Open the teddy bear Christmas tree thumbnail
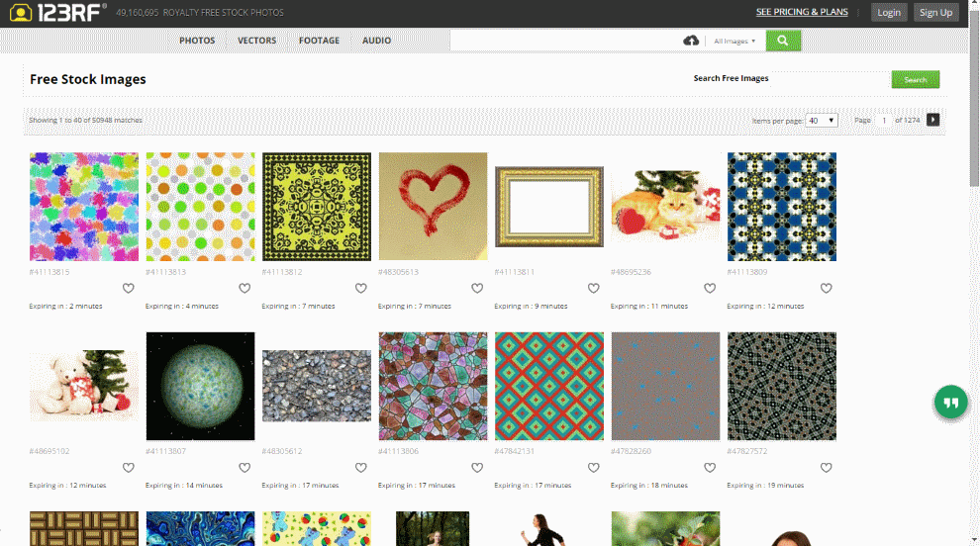Screen dimensions: 980x546 point(84,386)
